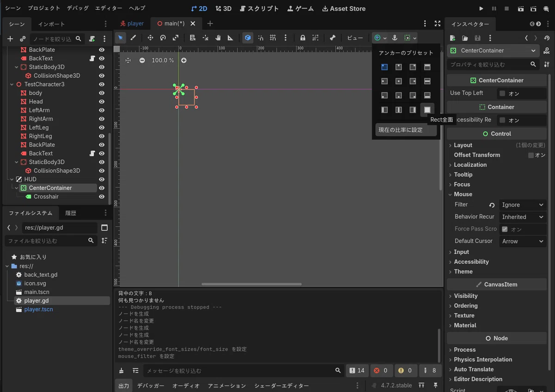The height and width of the screenshot is (392, 555).
Task: Click the DOC documentation icon in inspector
Action: point(547,50)
